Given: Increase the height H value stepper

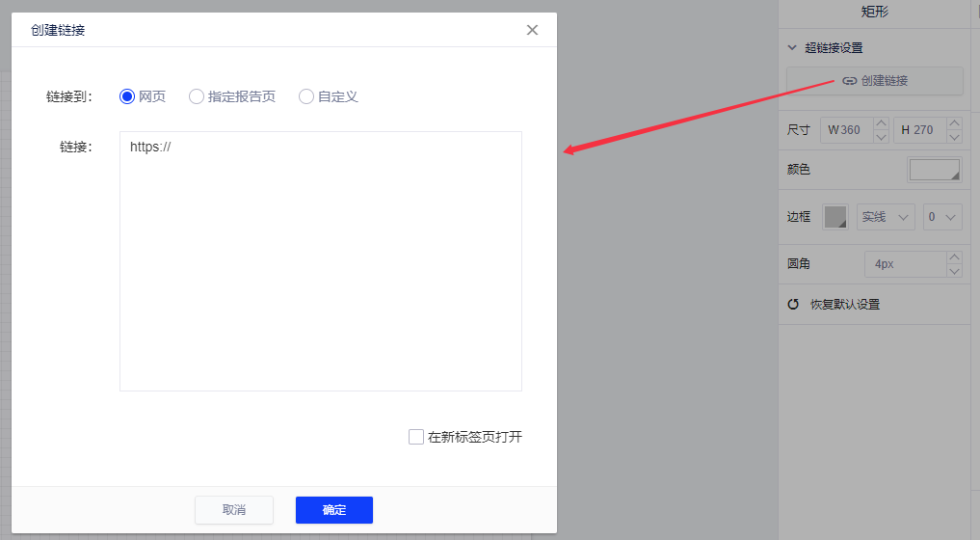Looking at the screenshot, I should [x=954, y=122].
